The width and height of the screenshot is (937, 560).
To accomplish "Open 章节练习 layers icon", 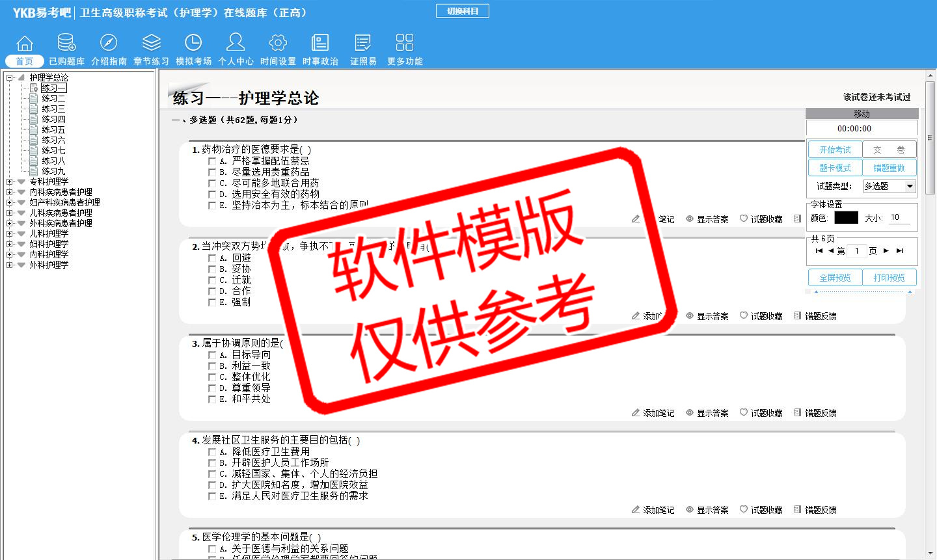I will point(151,43).
